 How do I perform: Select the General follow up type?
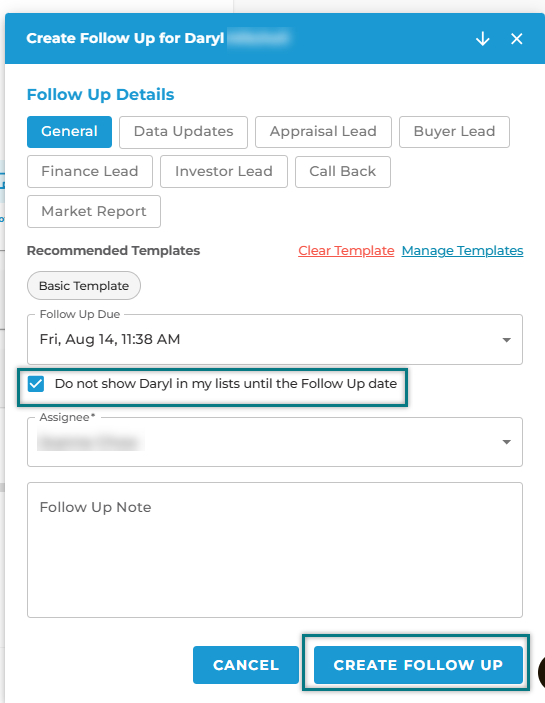[69, 132]
